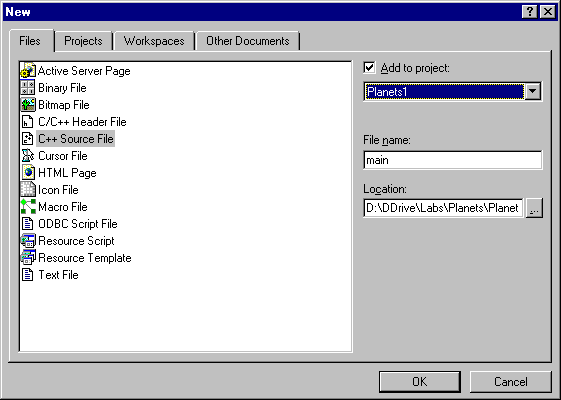The width and height of the screenshot is (561, 400).
Task: Click the Cancel button
Action: [x=511, y=382]
